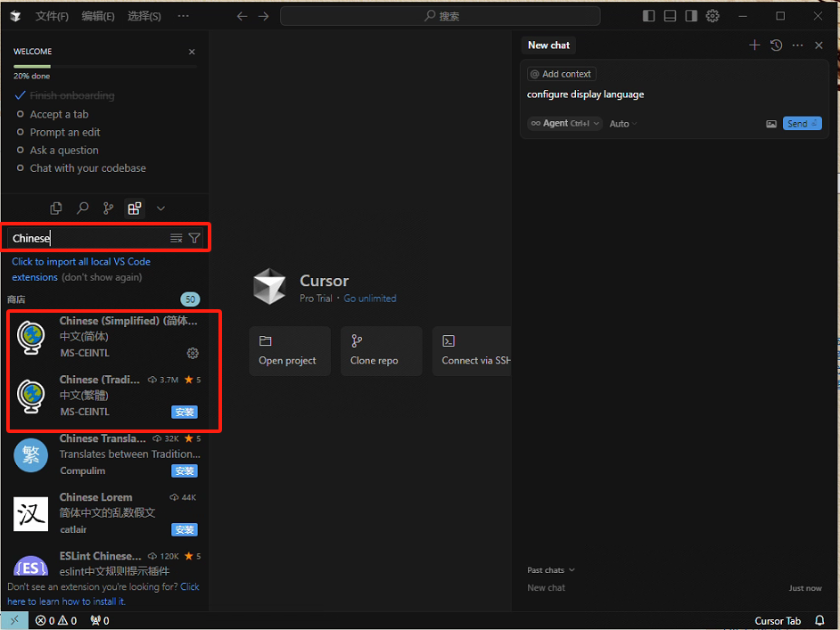The height and width of the screenshot is (630, 840).
Task: Click the import all local VS Code extensions link
Action: click(81, 269)
